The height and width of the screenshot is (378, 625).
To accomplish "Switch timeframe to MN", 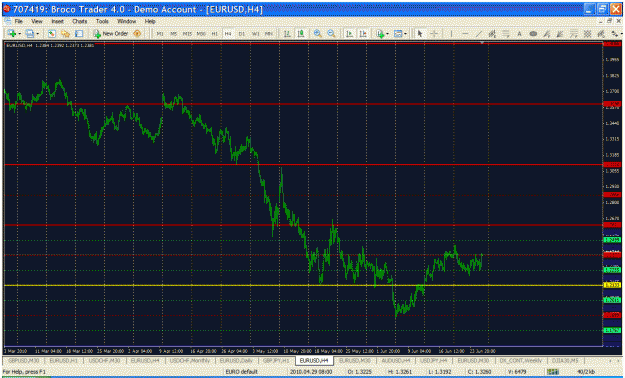I will tap(269, 34).
